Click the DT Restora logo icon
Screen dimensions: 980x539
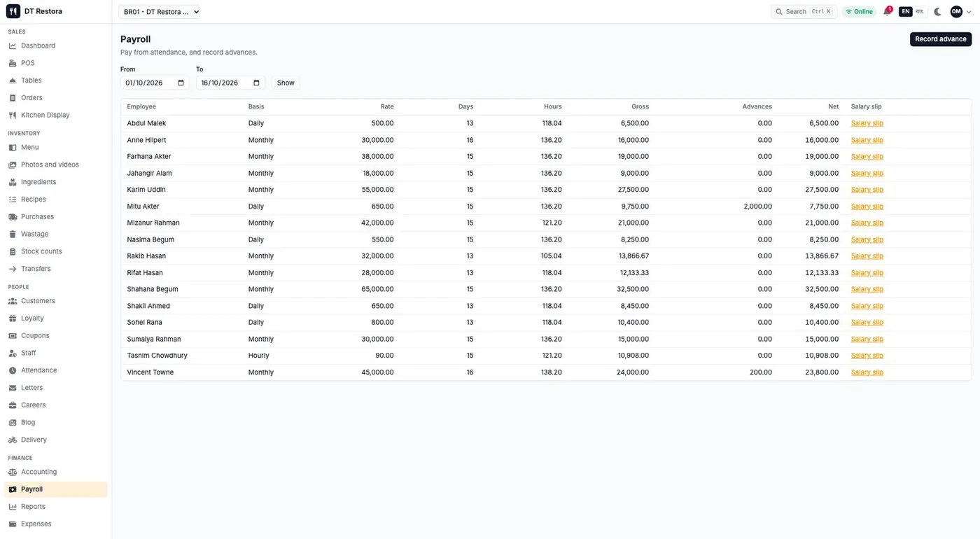click(13, 11)
